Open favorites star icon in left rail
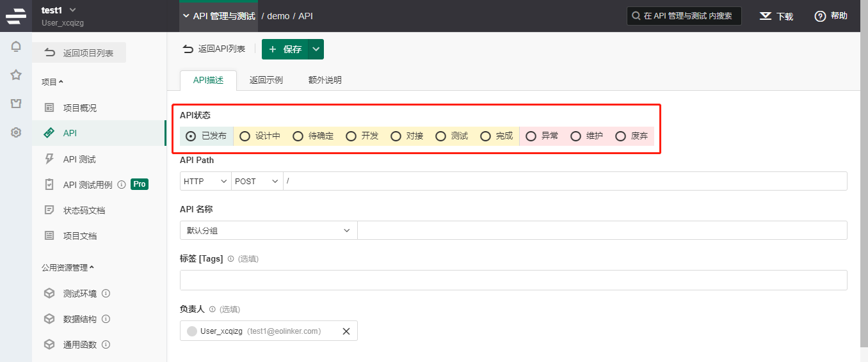The height and width of the screenshot is (362, 868). (x=16, y=75)
